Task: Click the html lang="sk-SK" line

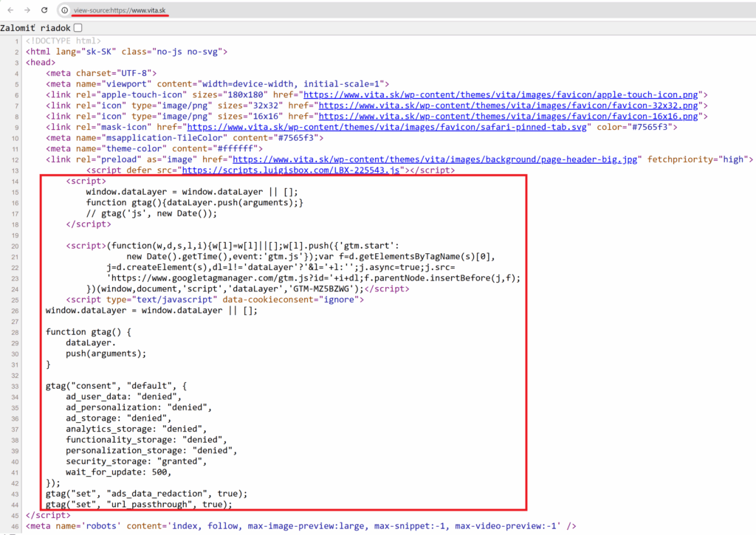Action: (x=126, y=52)
